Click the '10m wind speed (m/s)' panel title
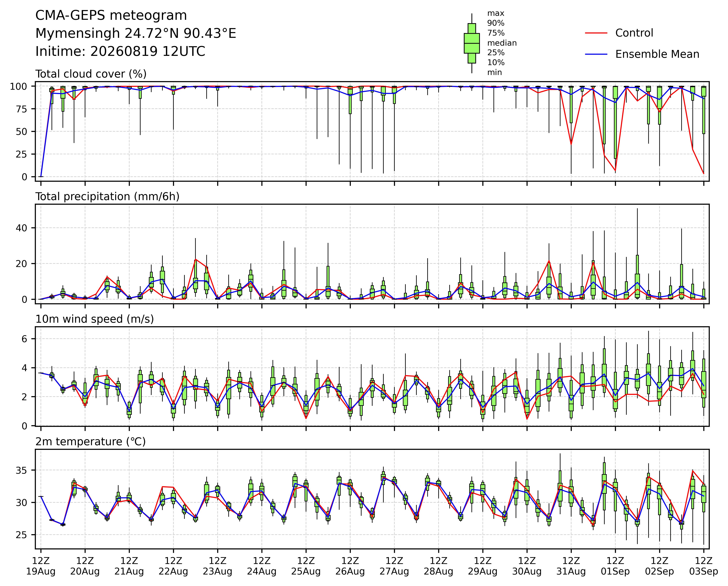728x586 pixels. tap(95, 319)
